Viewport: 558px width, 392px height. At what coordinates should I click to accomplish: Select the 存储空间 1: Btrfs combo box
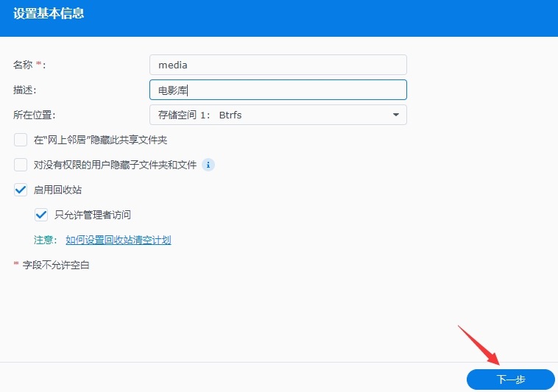(x=278, y=115)
